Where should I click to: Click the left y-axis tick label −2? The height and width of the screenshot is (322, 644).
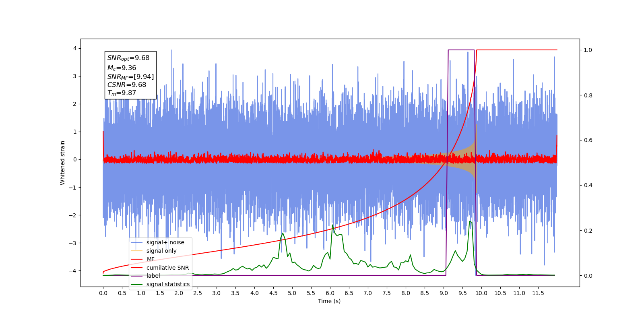[x=72, y=215]
